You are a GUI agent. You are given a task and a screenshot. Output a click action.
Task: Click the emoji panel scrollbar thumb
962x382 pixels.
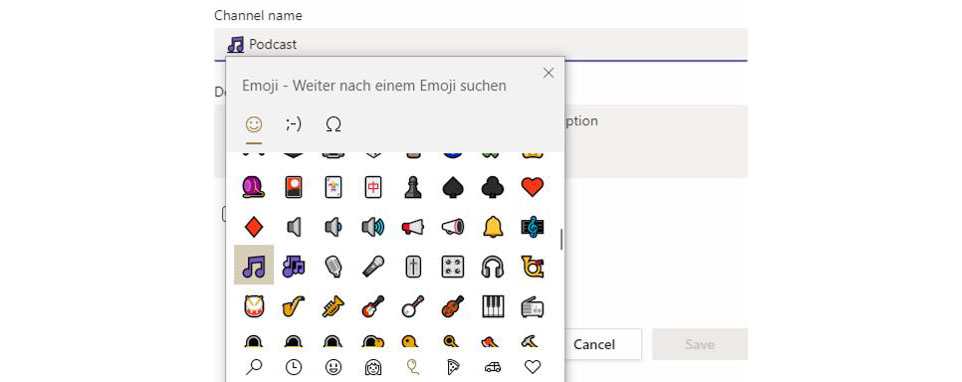pos(561,239)
